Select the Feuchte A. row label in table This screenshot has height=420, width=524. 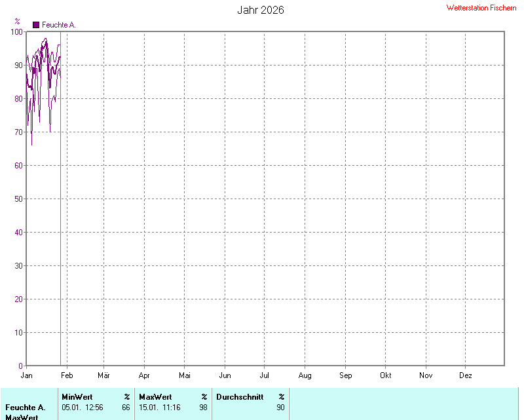pos(25,408)
